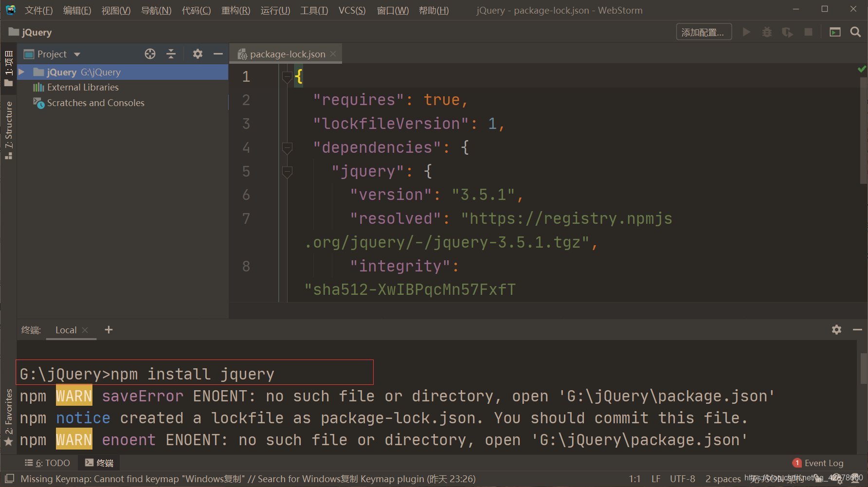
Task: Click the 1:1 line column indicator
Action: (x=635, y=479)
